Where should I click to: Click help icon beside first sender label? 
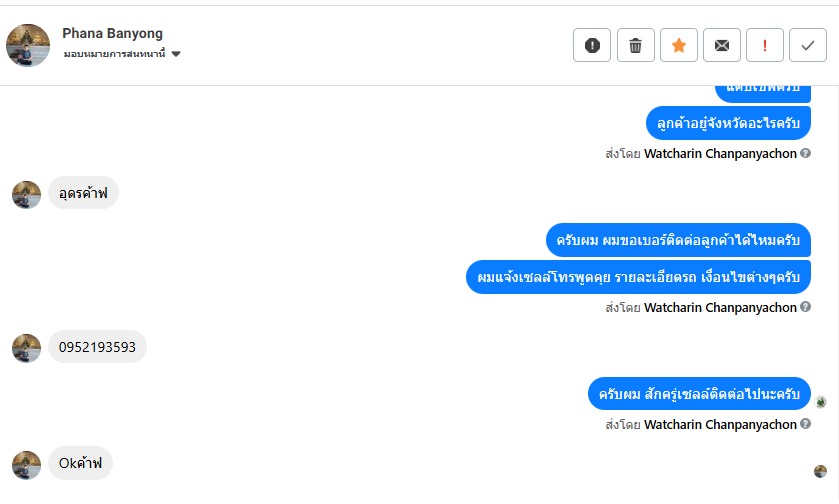click(x=806, y=154)
